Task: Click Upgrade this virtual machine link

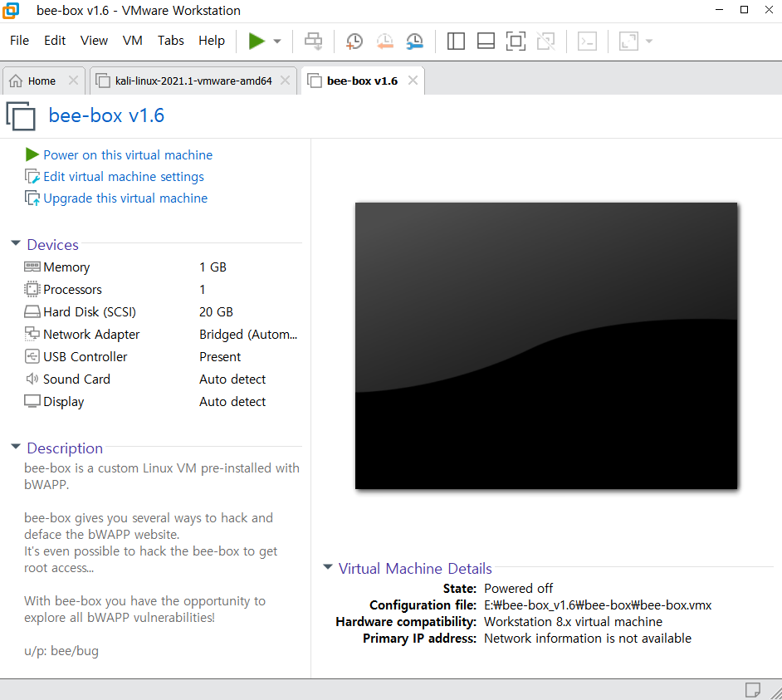Action: pos(125,198)
